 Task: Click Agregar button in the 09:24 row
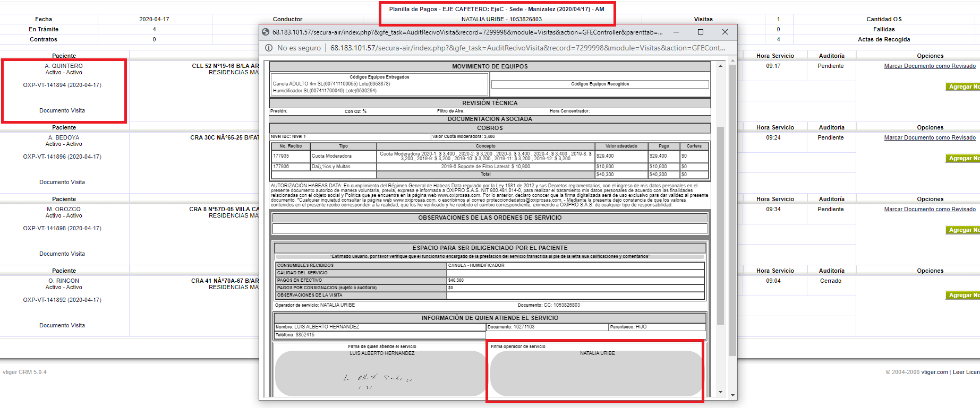[x=962, y=158]
